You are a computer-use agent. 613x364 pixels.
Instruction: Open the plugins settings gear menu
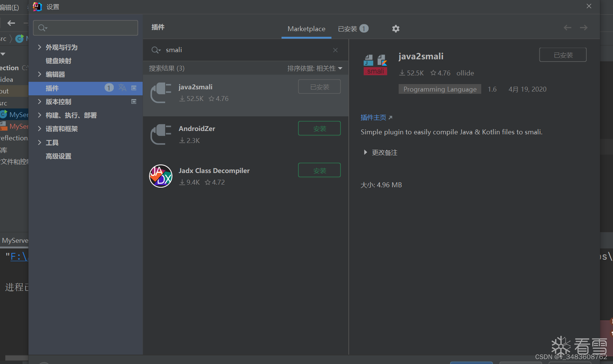click(396, 29)
